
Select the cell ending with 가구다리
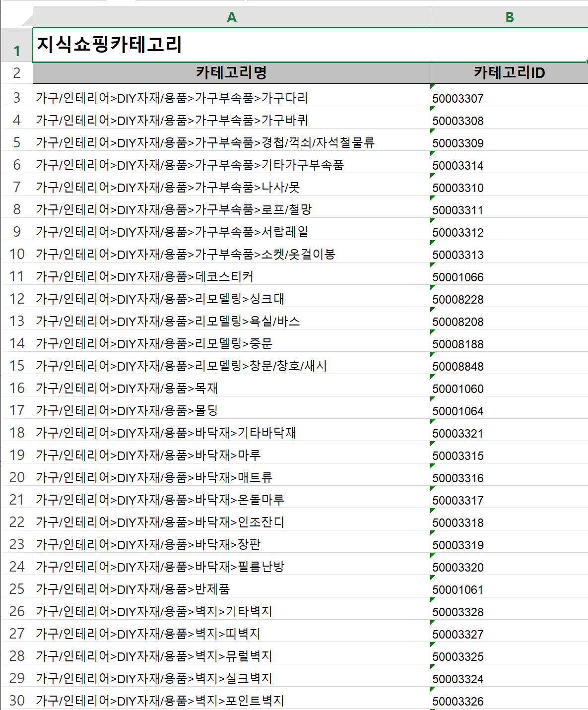(231, 95)
